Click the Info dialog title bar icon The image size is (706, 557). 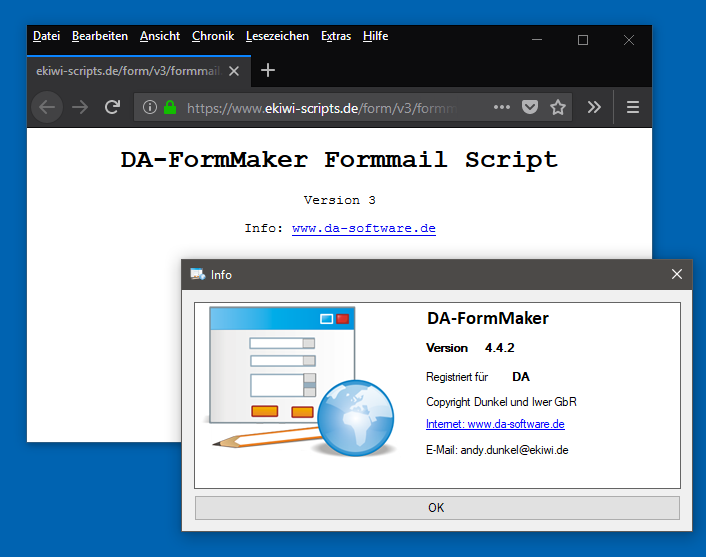198,274
